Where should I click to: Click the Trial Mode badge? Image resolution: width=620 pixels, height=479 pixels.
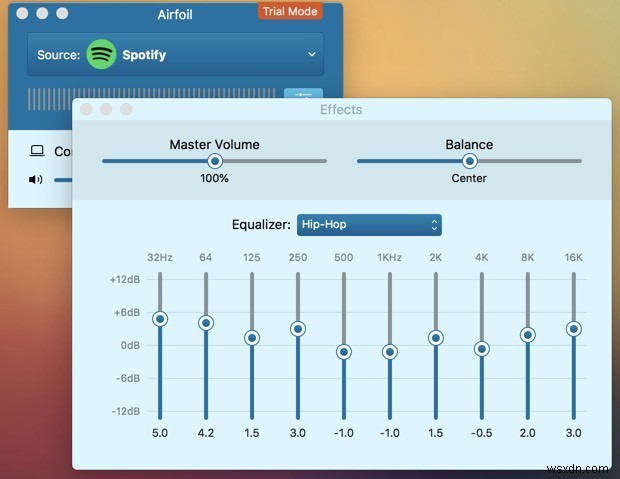coord(290,11)
